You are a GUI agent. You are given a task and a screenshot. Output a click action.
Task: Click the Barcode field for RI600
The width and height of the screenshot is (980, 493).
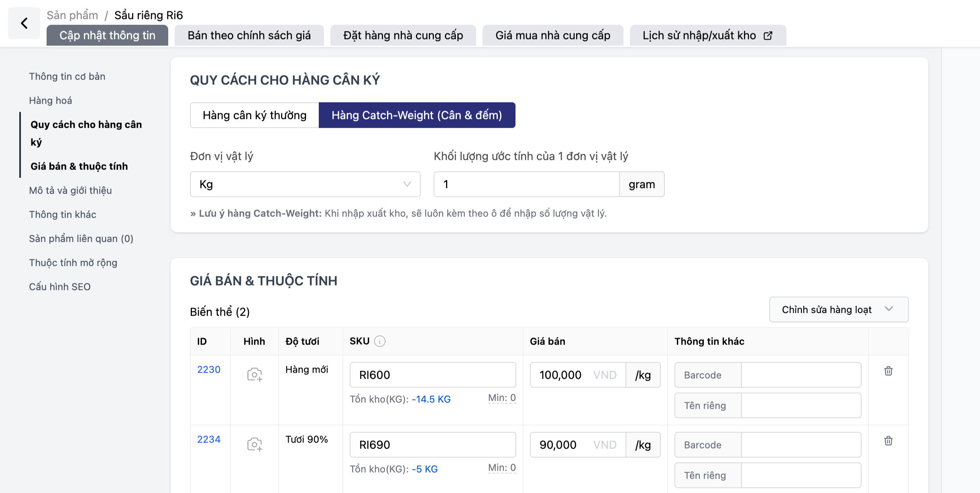(801, 375)
